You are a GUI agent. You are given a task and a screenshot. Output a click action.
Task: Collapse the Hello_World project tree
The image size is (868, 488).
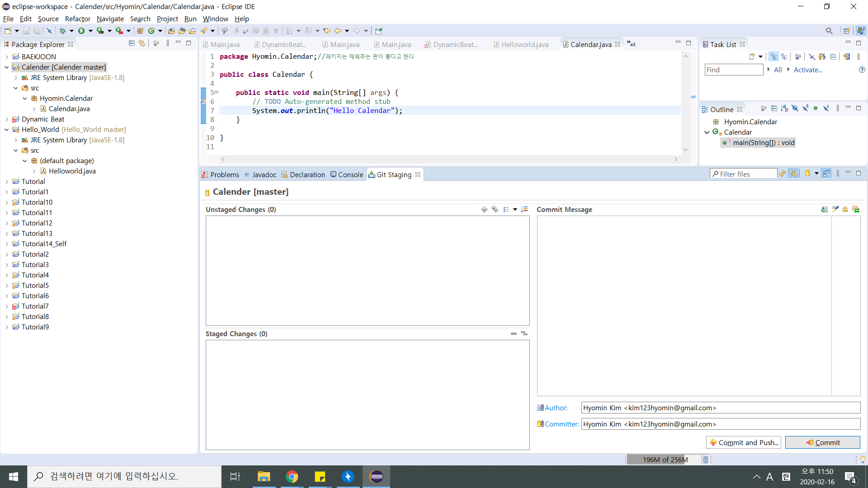click(x=7, y=130)
